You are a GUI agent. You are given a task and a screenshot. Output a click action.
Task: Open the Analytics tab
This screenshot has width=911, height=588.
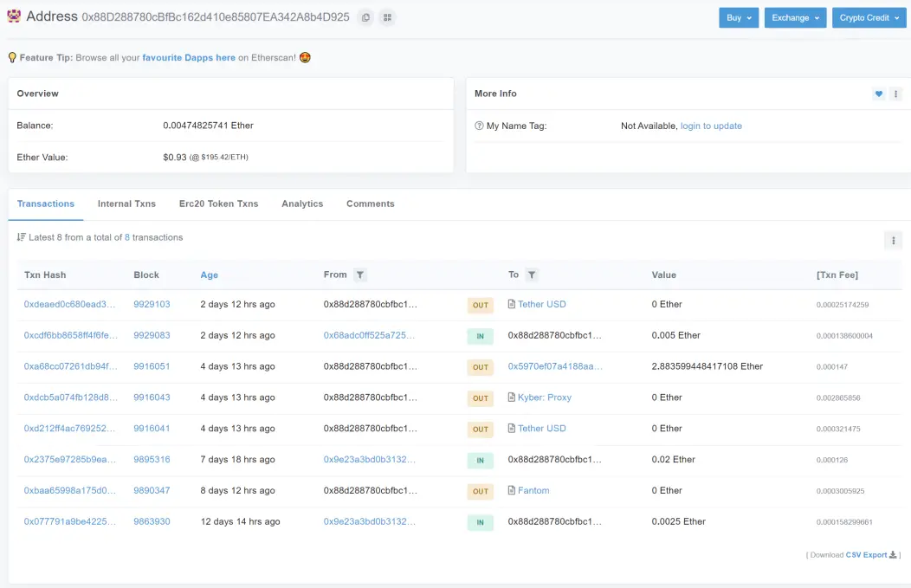click(302, 204)
